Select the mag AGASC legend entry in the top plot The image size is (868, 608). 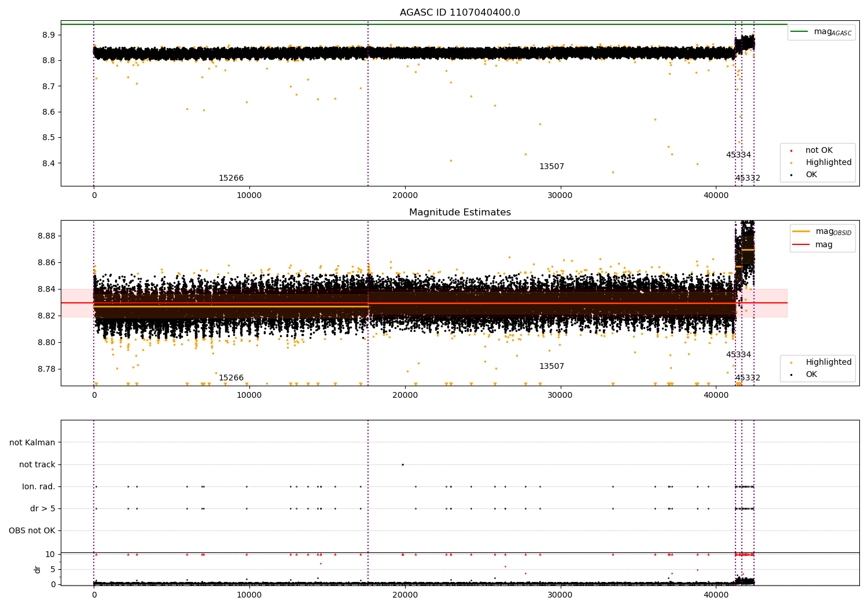point(821,32)
